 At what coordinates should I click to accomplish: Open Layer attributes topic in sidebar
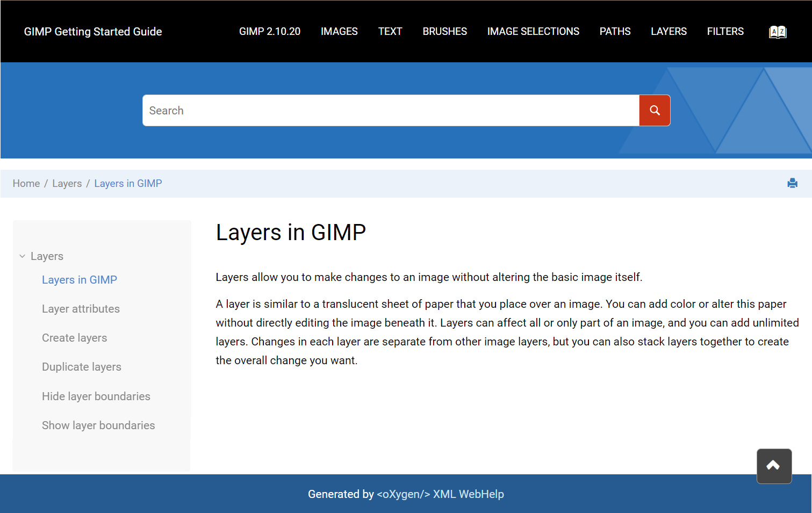point(81,309)
